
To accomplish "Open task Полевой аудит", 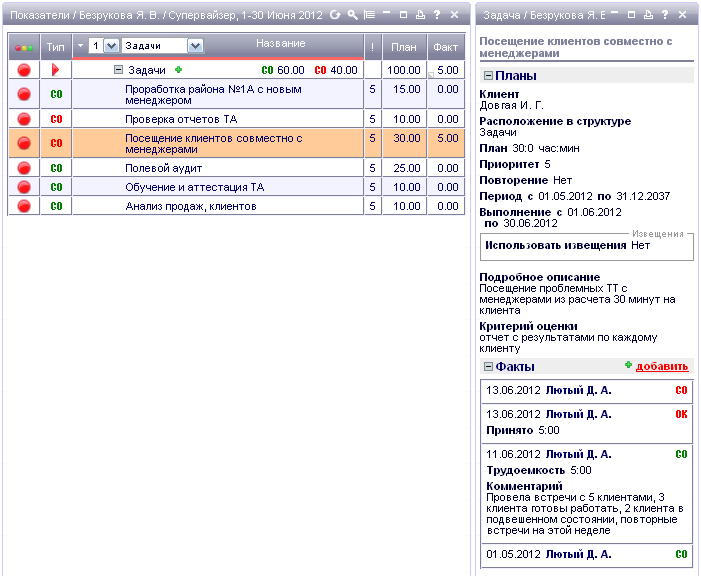I will pos(164,169).
